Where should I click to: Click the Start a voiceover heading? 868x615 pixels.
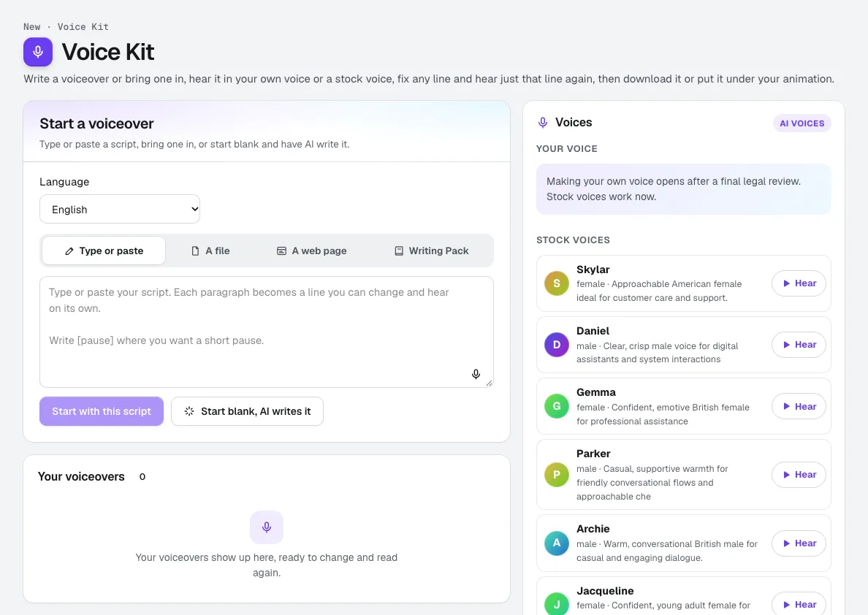97,123
